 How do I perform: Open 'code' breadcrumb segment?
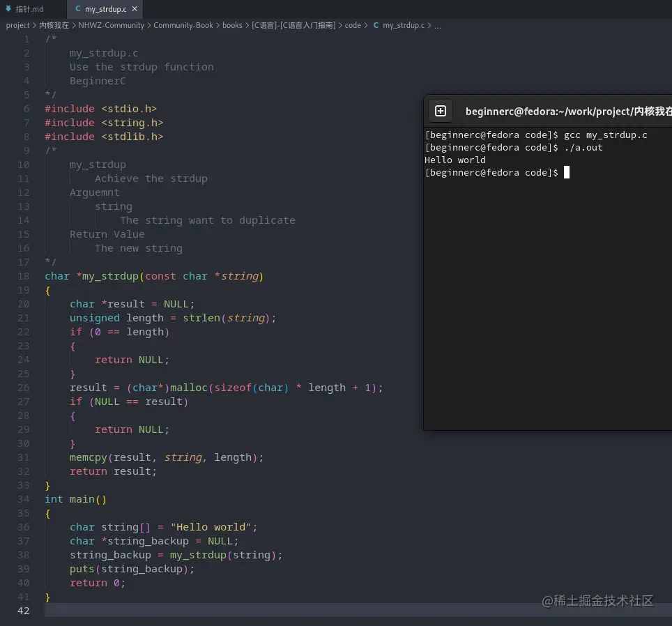tap(353, 25)
